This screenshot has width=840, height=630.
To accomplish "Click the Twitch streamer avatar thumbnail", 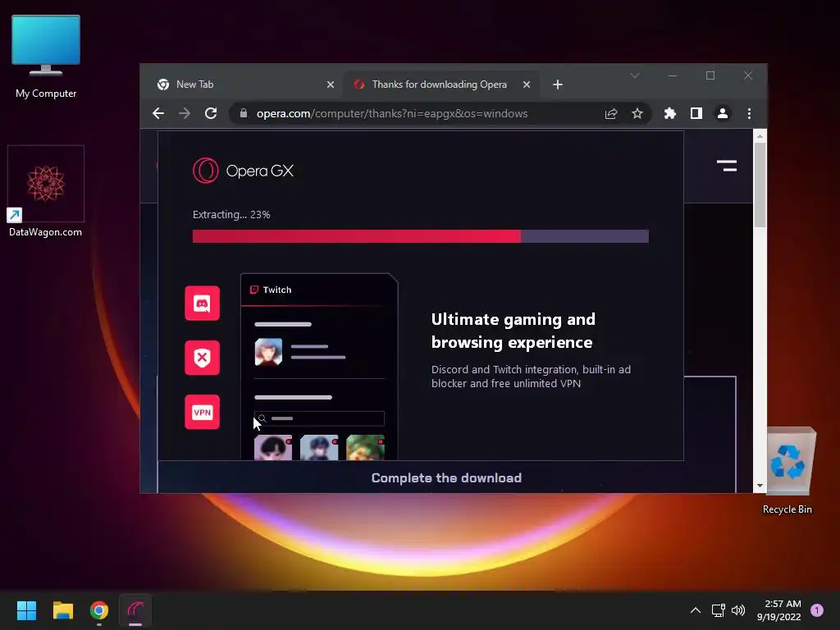I will pyautogui.click(x=268, y=352).
